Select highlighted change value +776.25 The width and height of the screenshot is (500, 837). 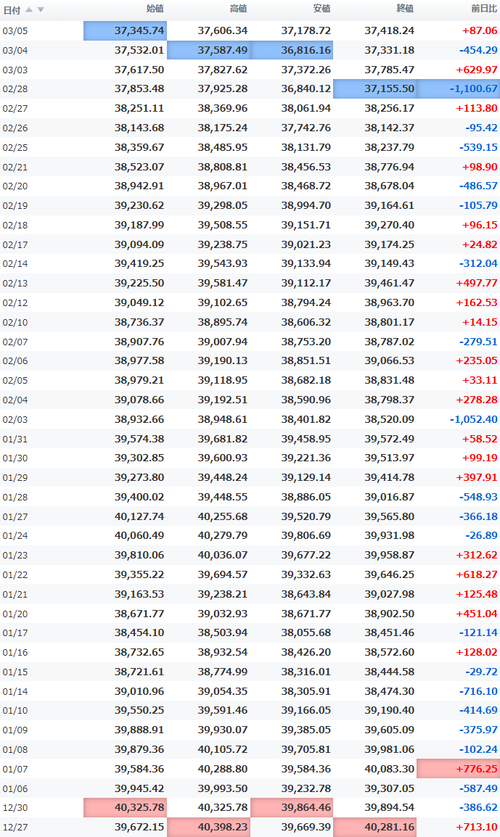tap(458, 769)
